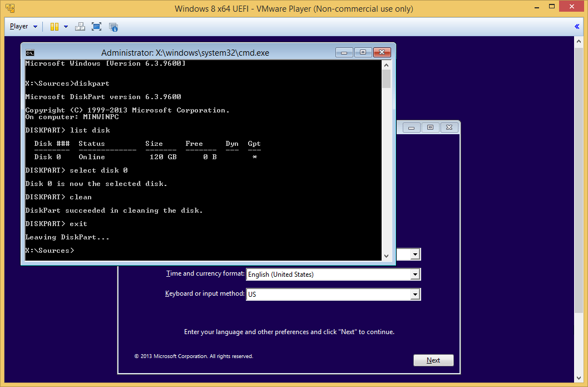Expand the language to install dropdown arrow
The height and width of the screenshot is (387, 588).
point(415,254)
